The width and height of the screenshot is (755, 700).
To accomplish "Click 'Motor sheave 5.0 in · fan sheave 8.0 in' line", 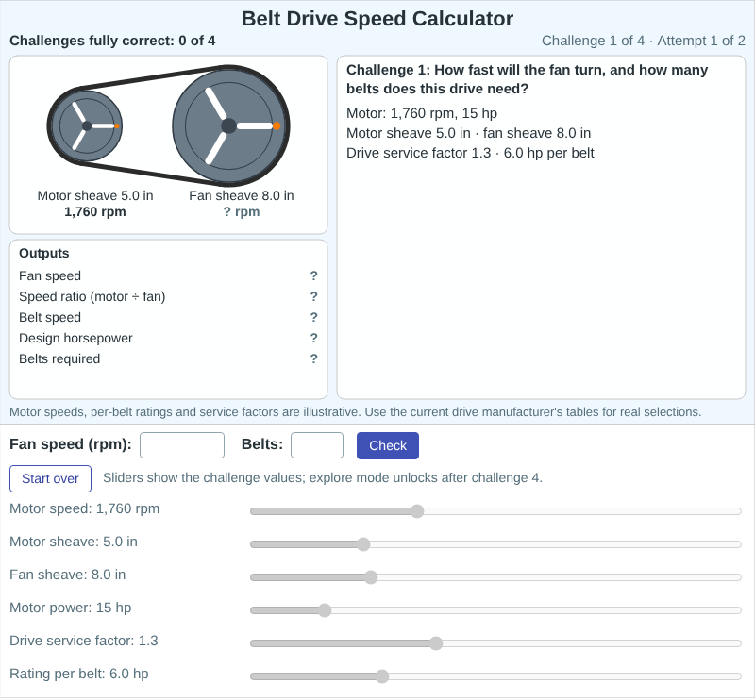I will click(468, 133).
